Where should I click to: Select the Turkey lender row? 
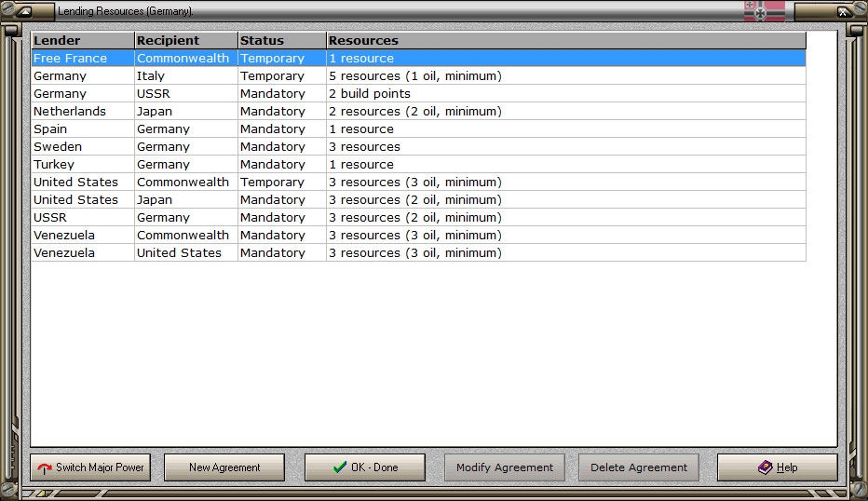(418, 165)
